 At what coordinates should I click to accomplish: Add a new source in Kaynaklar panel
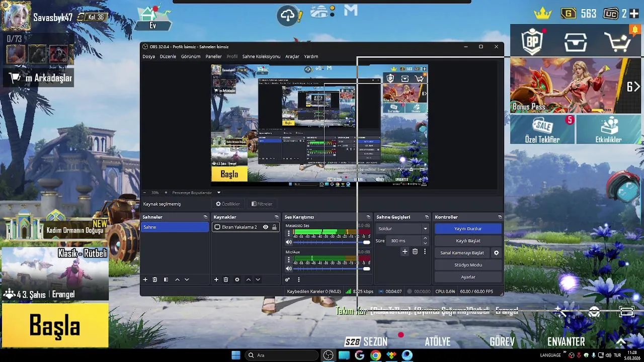[x=216, y=280]
